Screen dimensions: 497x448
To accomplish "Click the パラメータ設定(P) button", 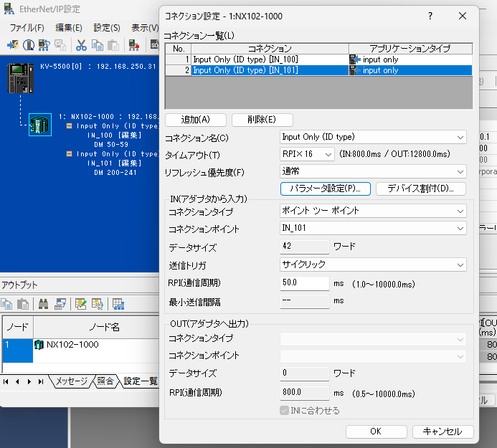I will [x=325, y=189].
